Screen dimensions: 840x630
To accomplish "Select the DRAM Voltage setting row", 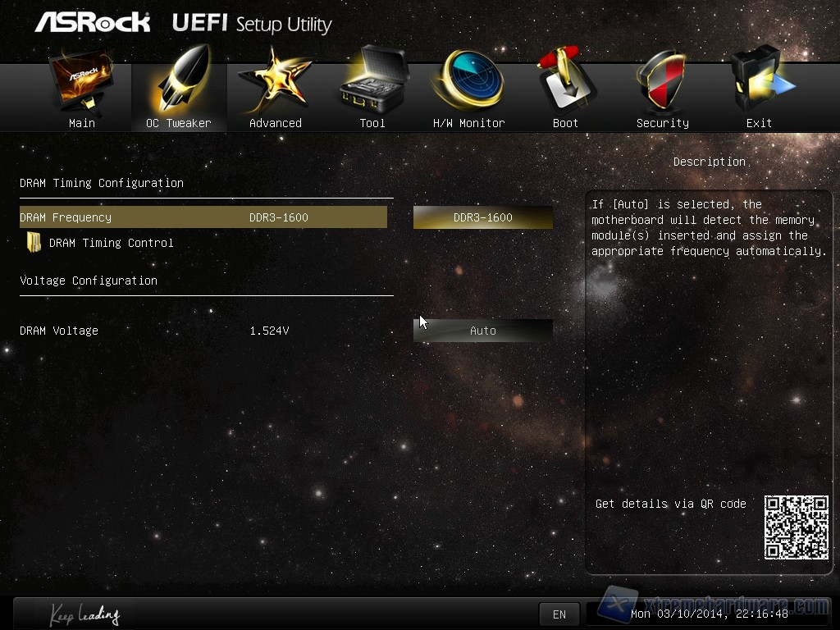I will coord(203,331).
